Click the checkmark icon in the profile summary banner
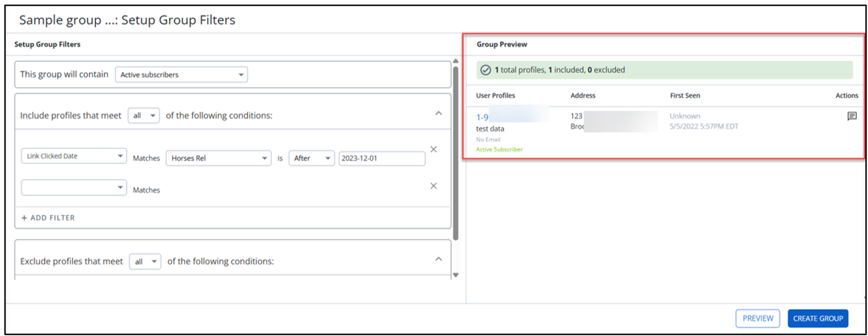 point(485,70)
